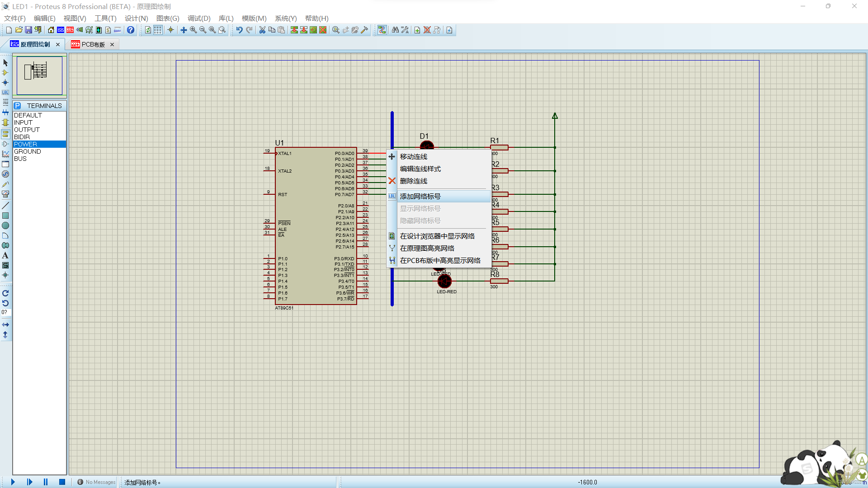The image size is (868, 488).
Task: Toggle the grid display icon
Action: 157,30
